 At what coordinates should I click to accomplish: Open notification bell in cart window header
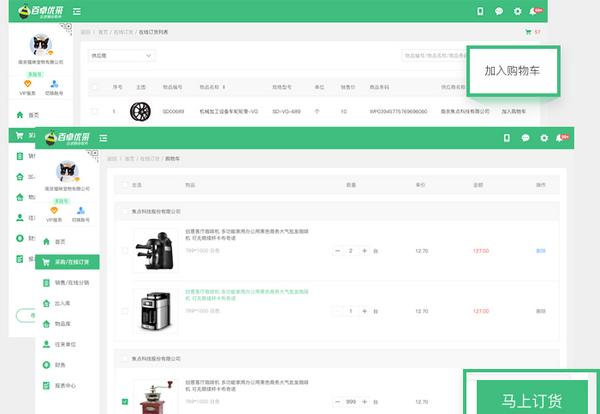click(559, 138)
